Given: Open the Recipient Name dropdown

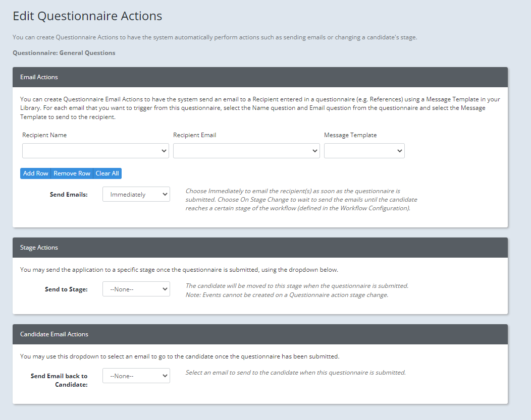Looking at the screenshot, I should tap(95, 150).
